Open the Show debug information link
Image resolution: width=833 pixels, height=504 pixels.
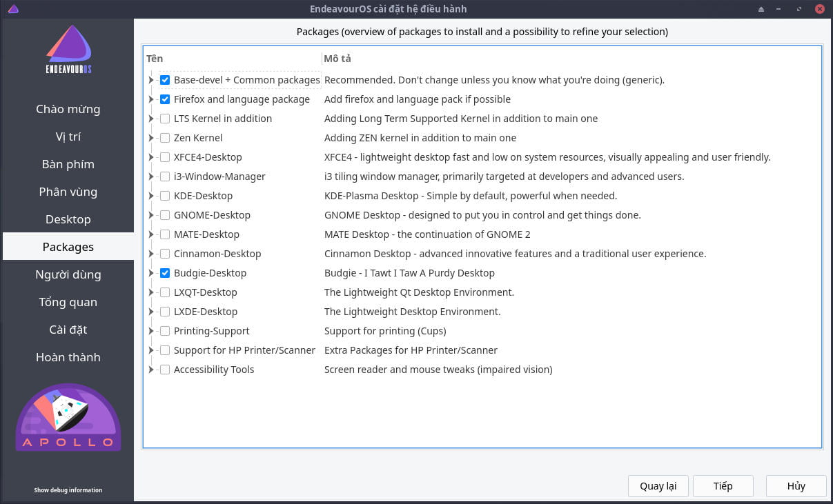point(68,490)
